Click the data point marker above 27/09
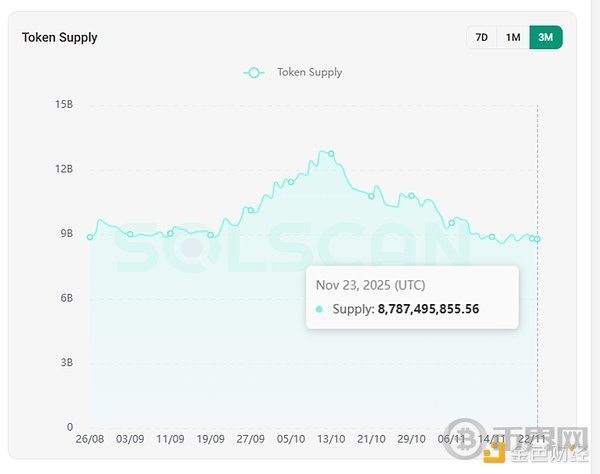The image size is (600, 474). click(x=251, y=210)
